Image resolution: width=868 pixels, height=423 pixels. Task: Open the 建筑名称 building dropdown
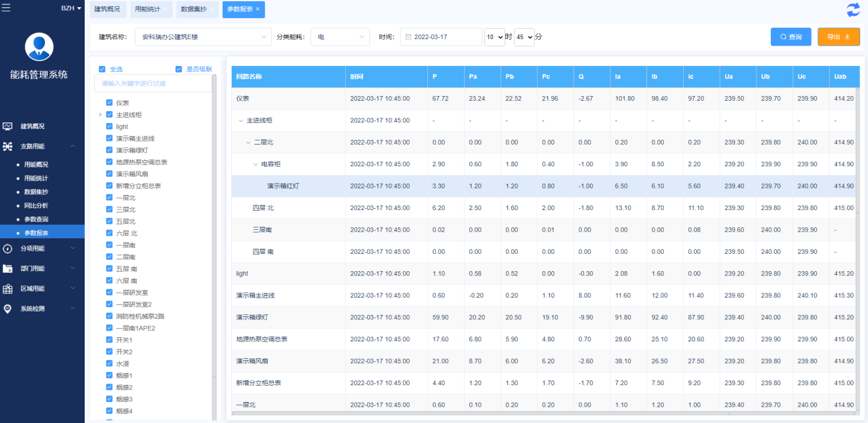point(203,37)
